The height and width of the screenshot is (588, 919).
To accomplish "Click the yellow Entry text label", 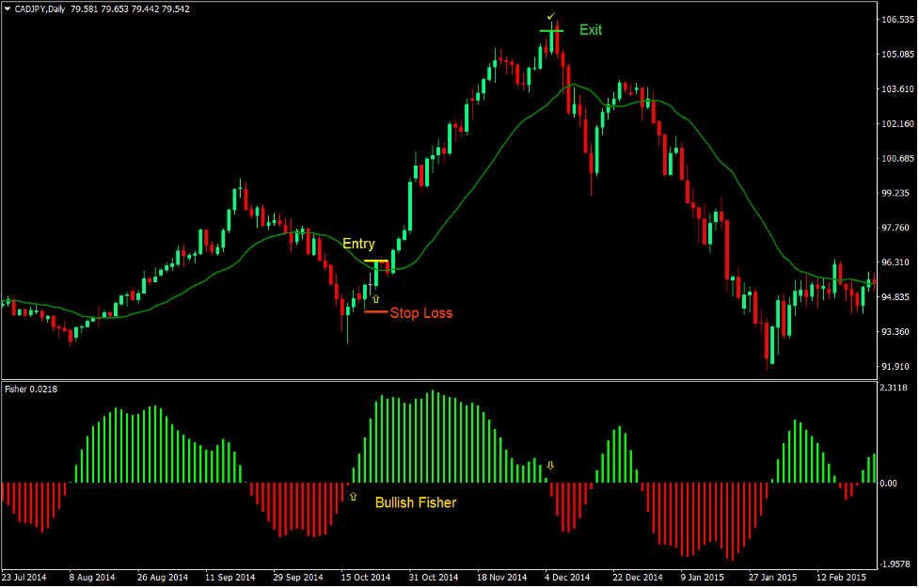I will [358, 244].
